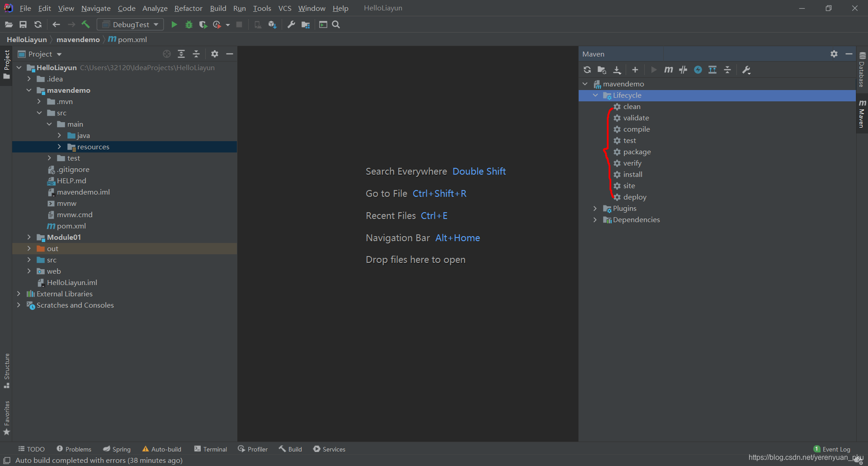Collapse the Lifecycle node in Maven
Viewport: 868px width, 466px height.
pyautogui.click(x=595, y=95)
